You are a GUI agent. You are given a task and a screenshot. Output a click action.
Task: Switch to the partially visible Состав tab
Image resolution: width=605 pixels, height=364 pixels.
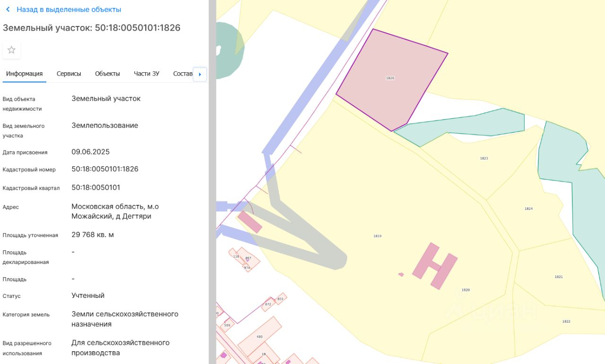[183, 74]
